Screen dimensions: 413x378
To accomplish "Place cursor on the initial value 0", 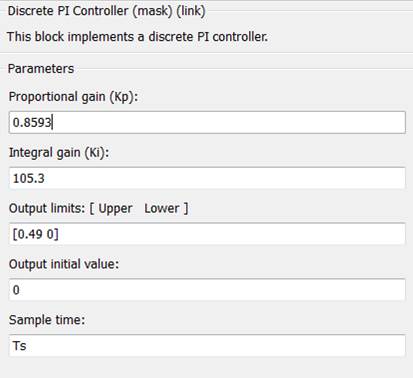I will click(x=16, y=290).
